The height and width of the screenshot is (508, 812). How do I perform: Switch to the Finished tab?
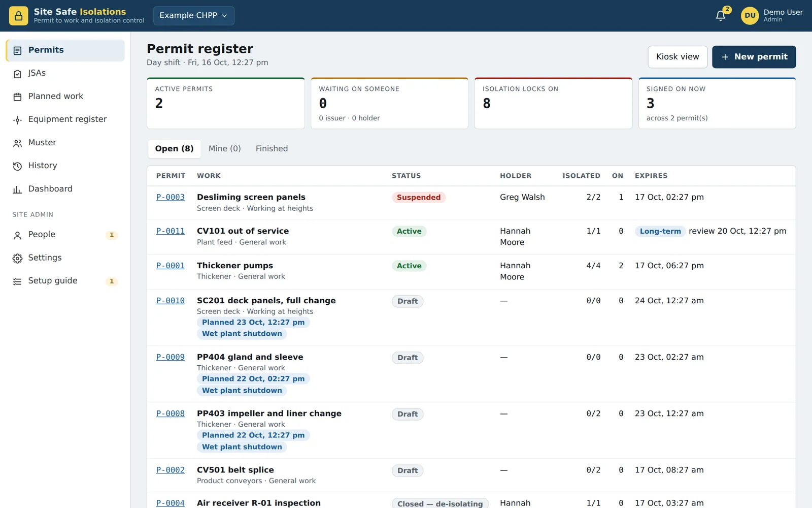tap(272, 149)
